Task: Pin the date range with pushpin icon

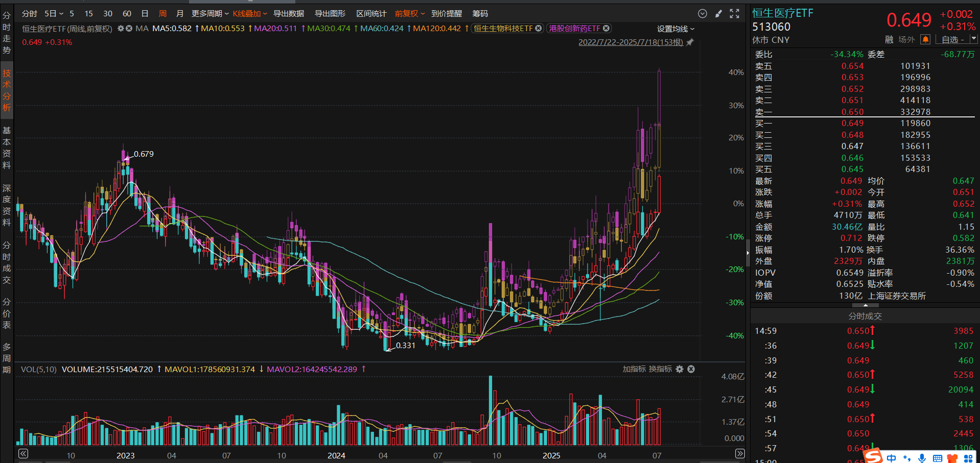Action: click(690, 42)
